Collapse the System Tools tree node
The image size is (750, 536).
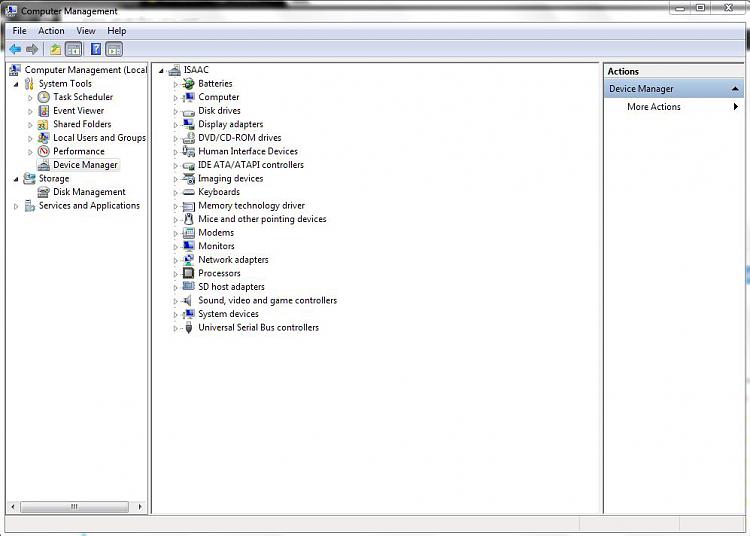(x=16, y=84)
